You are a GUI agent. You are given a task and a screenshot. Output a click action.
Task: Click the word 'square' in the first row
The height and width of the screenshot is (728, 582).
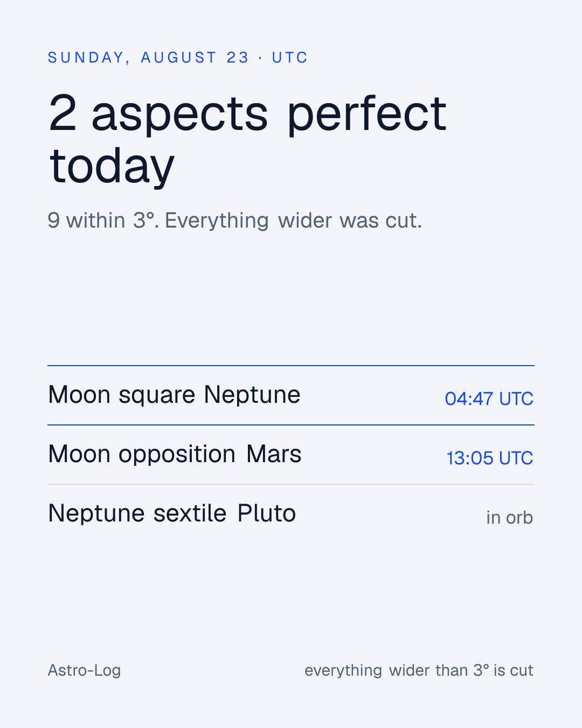[x=157, y=395]
